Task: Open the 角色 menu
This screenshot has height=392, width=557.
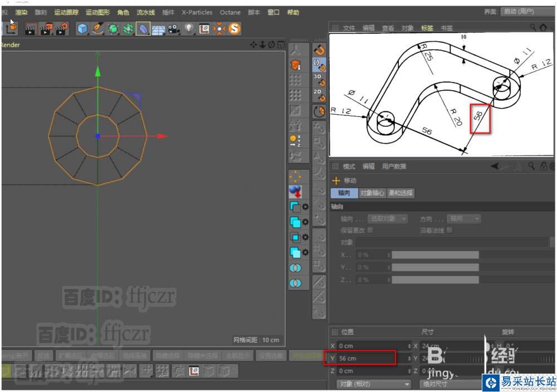Action: (x=123, y=12)
